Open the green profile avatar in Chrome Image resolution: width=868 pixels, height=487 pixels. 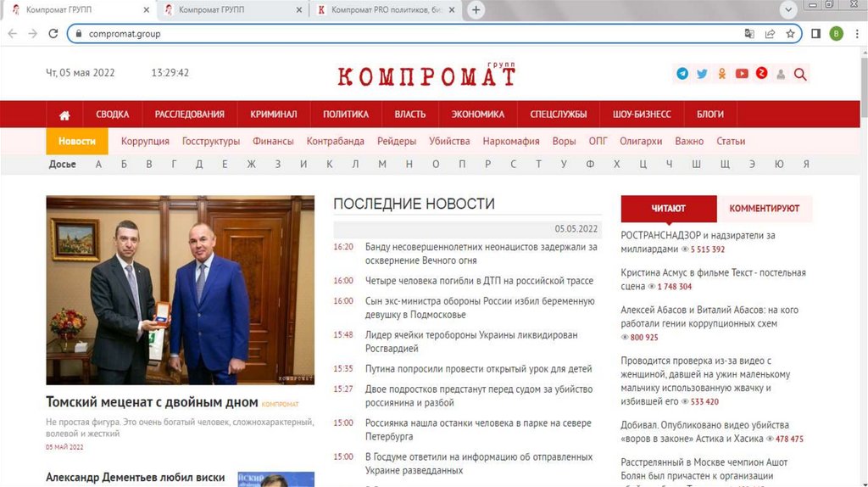[837, 34]
